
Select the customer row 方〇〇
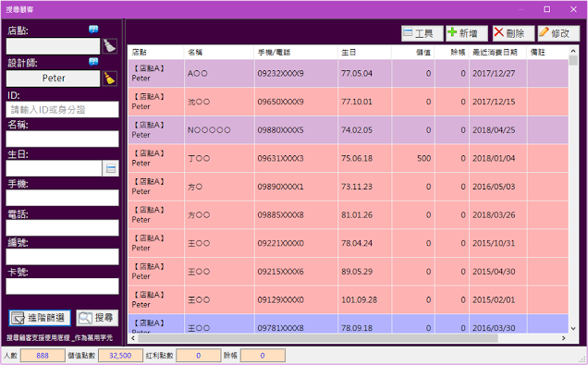(x=348, y=215)
